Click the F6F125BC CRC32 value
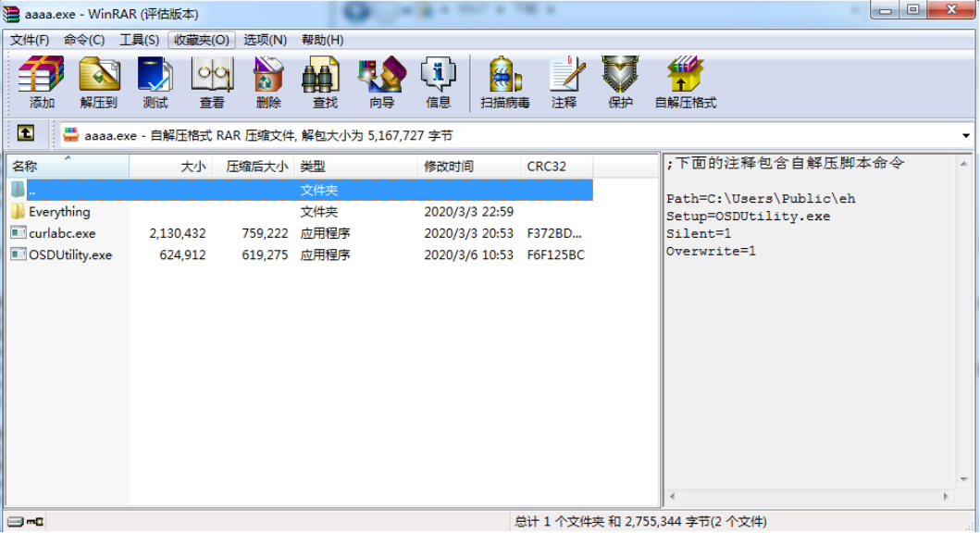The height and width of the screenshot is (533, 980). [556, 255]
